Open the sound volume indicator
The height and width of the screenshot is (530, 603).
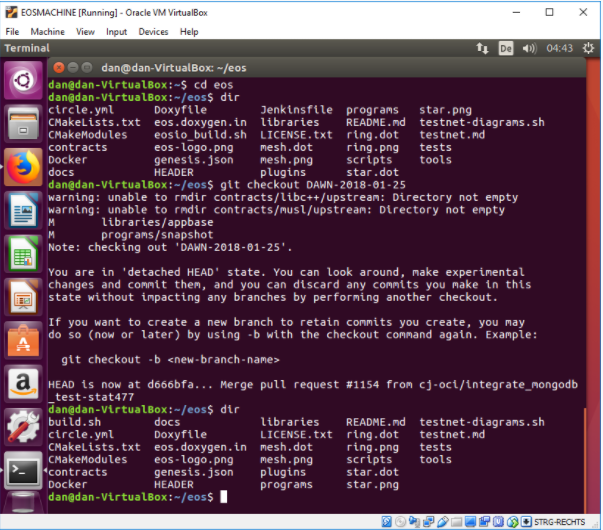click(x=529, y=48)
